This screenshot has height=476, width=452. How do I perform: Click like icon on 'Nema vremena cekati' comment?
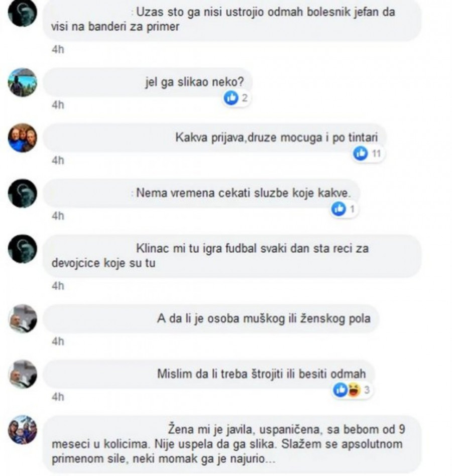[x=338, y=209]
